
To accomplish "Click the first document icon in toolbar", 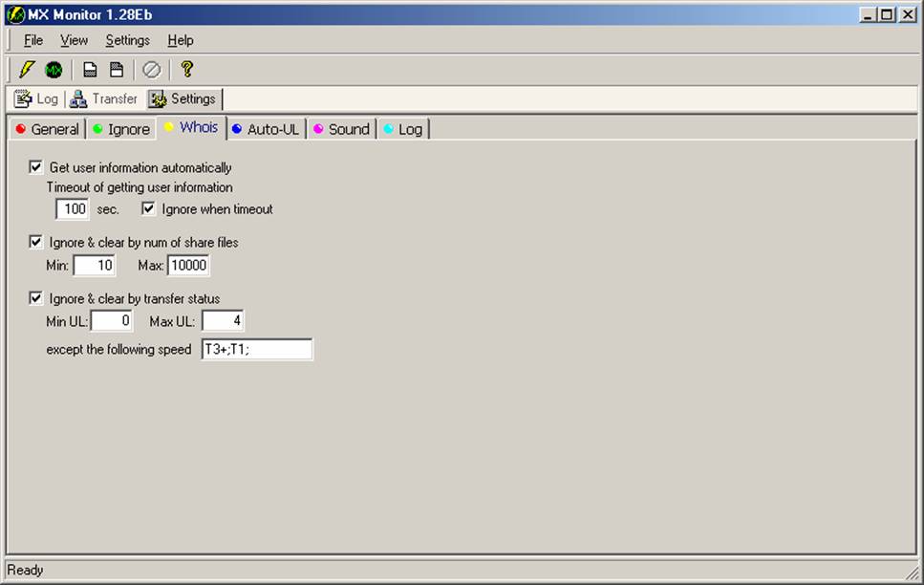I will click(x=90, y=69).
